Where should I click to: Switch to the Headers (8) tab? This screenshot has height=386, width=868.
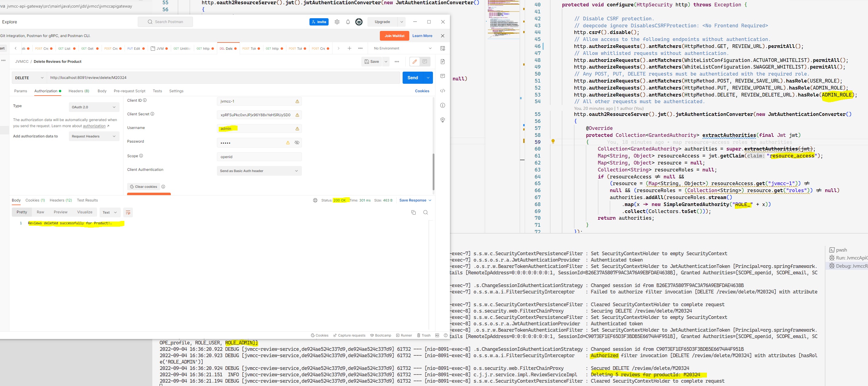(x=79, y=91)
